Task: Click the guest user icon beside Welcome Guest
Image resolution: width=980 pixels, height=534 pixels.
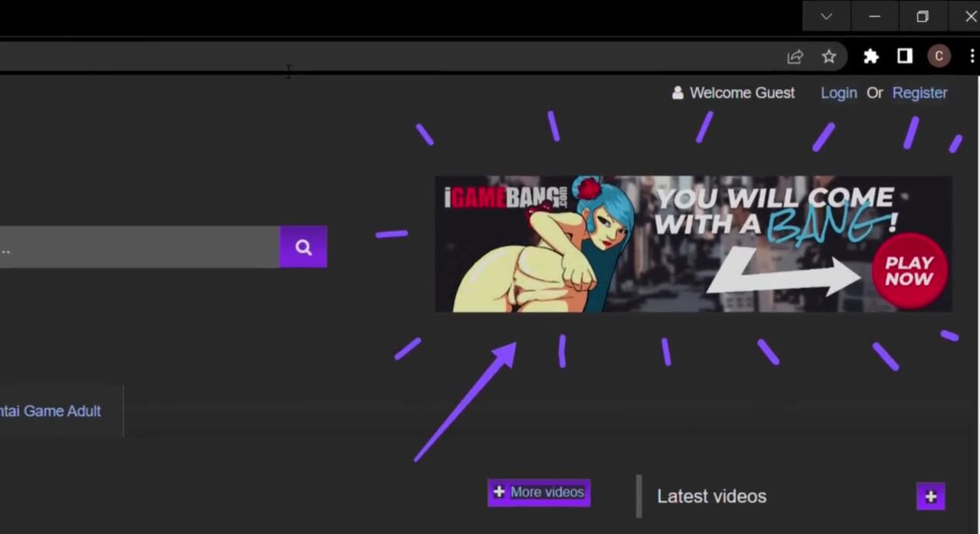Action: (x=677, y=93)
